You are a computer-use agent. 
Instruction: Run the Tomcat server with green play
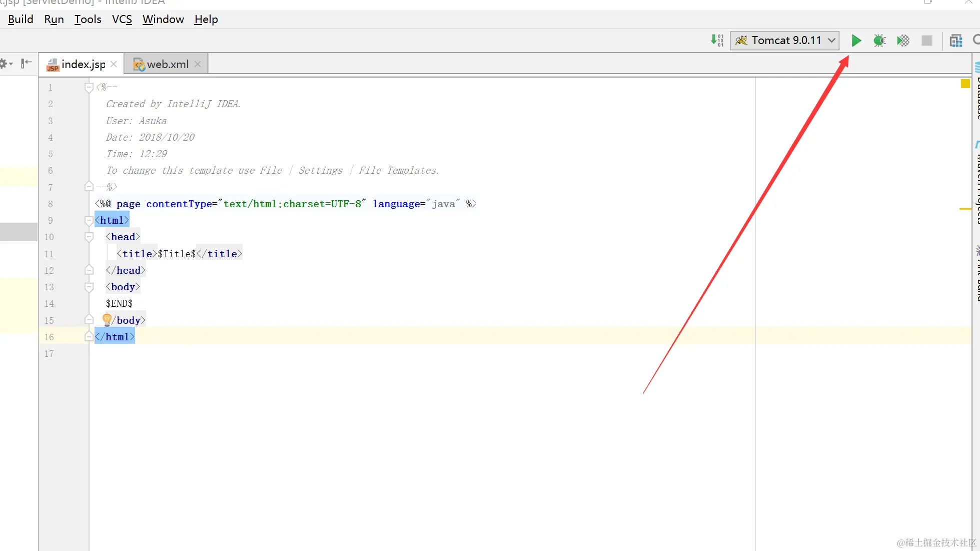point(856,41)
